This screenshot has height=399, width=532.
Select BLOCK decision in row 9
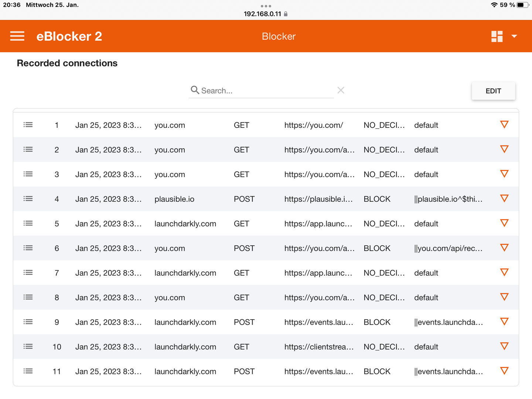click(377, 322)
